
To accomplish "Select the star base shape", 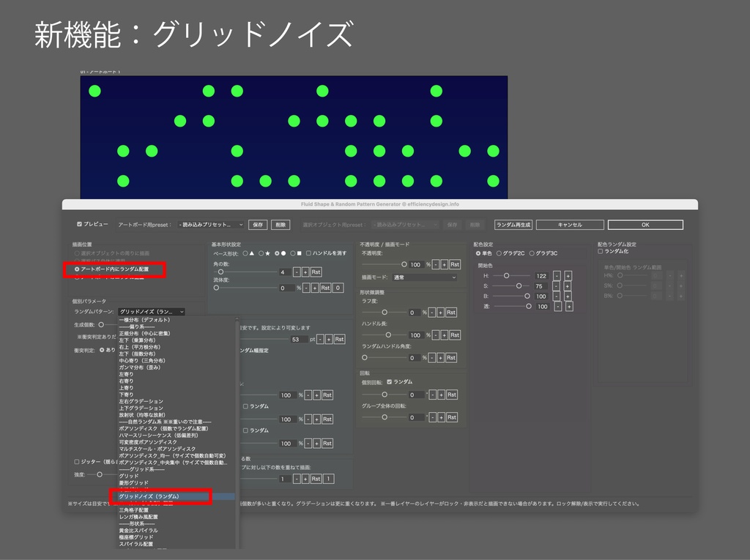I will pos(261,254).
